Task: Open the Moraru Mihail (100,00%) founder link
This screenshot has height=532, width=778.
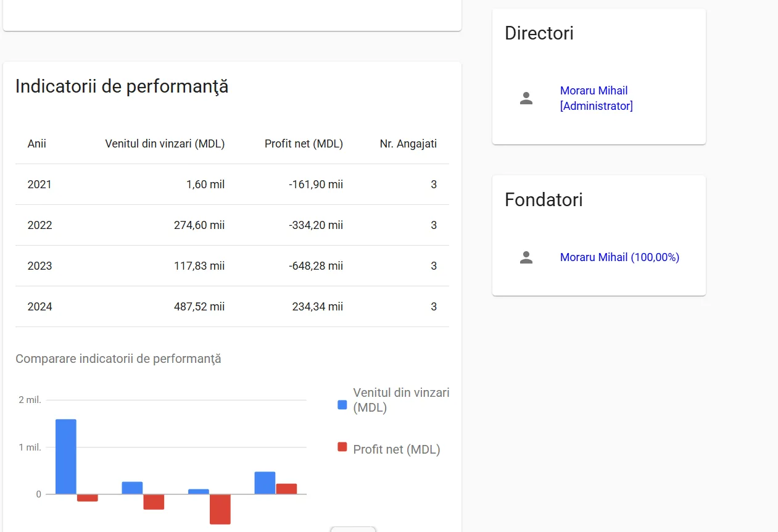Action: click(619, 257)
